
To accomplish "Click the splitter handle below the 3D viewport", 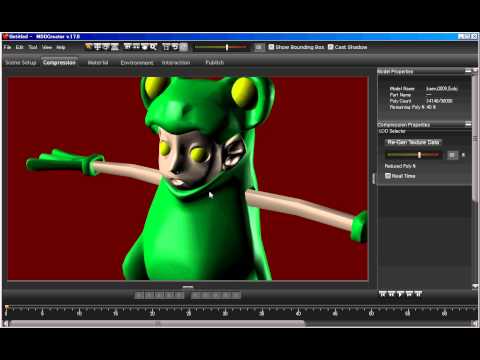I will 188,287.
